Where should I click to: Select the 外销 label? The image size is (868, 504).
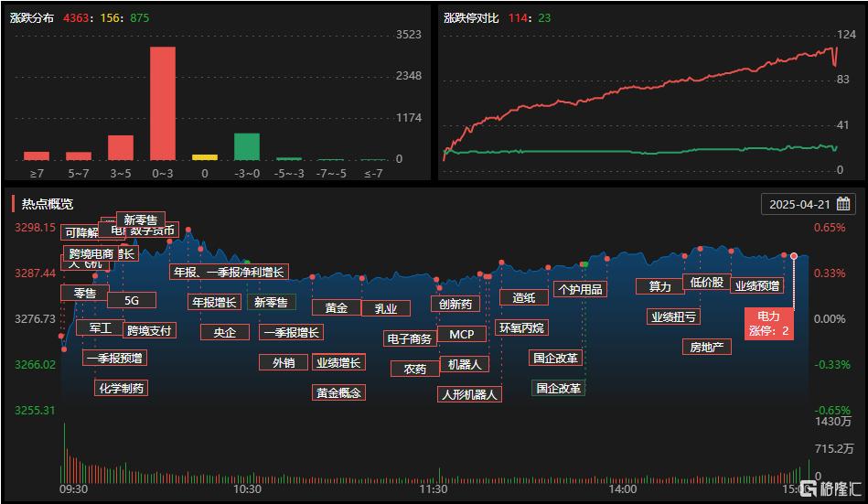click(x=284, y=363)
